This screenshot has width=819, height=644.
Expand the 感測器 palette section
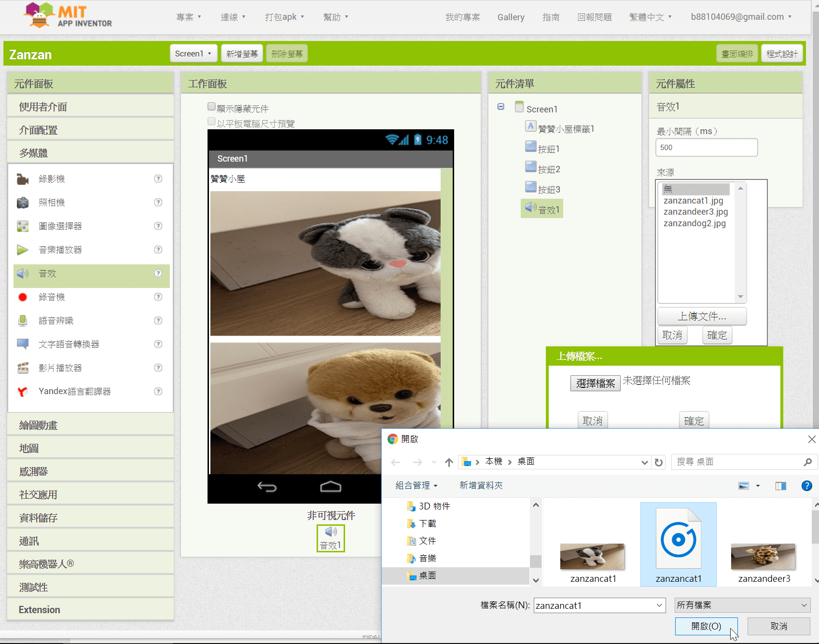click(91, 471)
